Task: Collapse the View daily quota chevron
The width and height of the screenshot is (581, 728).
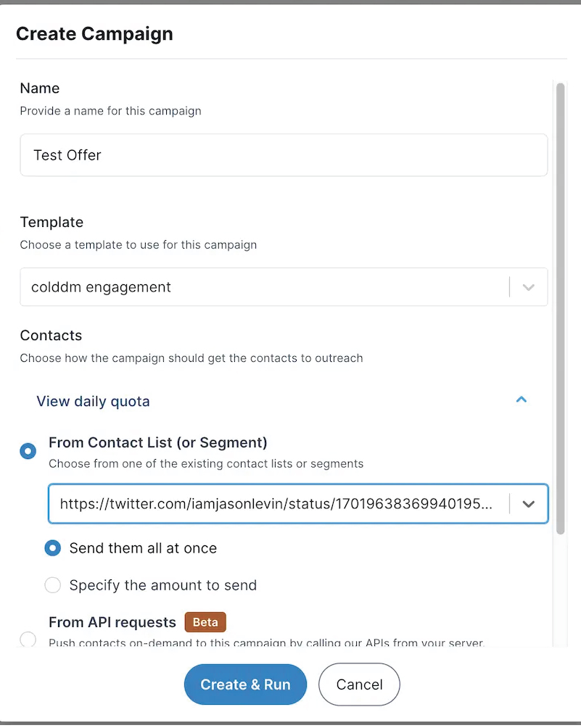Action: pyautogui.click(x=521, y=400)
